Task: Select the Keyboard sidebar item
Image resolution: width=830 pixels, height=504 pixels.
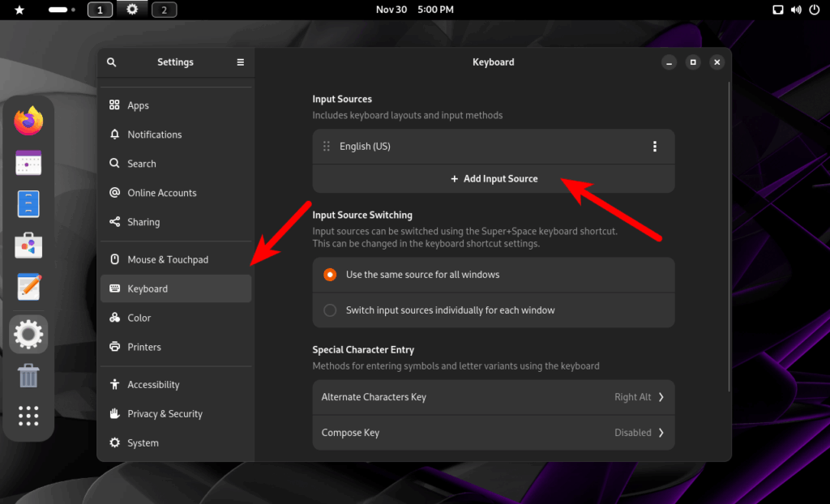Action: coord(176,288)
